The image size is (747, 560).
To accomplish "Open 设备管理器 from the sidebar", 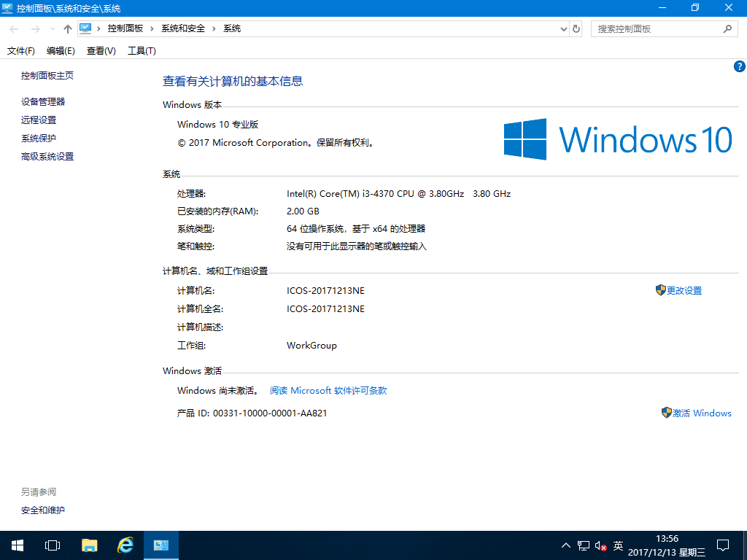I will [43, 102].
